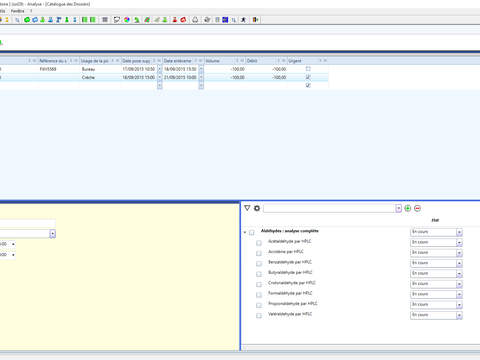The image size is (480, 360).
Task: Click the red minus remove button
Action: (417, 208)
